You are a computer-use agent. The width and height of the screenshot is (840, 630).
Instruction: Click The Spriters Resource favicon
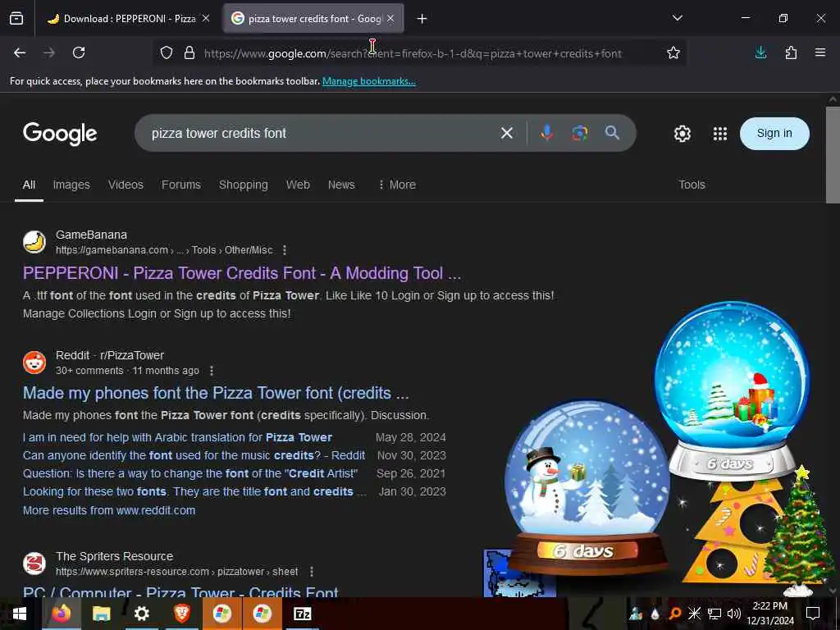[x=34, y=564]
